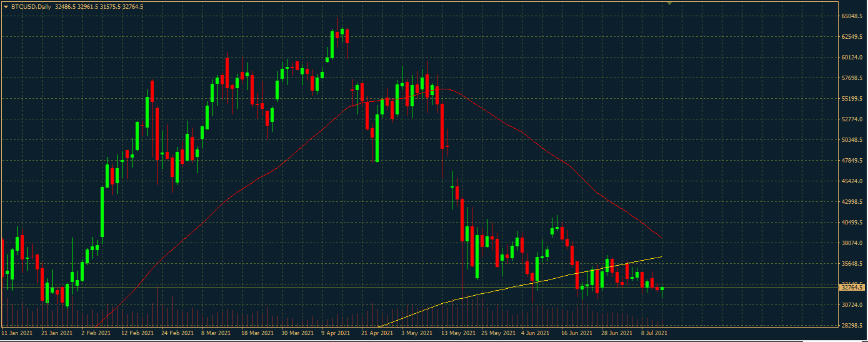Click the high value 32961.5 in header

(89, 6)
